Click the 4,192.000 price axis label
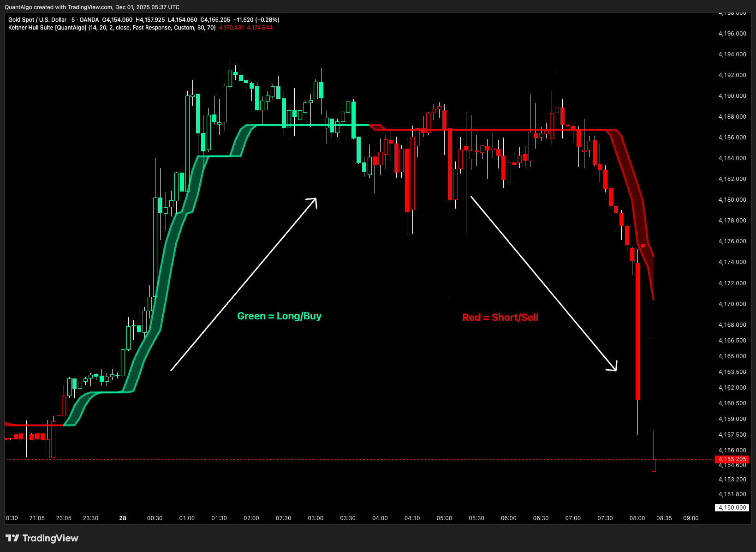756x552 pixels. (x=732, y=75)
